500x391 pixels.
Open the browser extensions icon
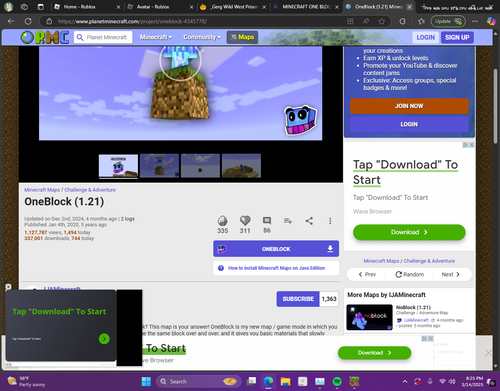coord(402,21)
